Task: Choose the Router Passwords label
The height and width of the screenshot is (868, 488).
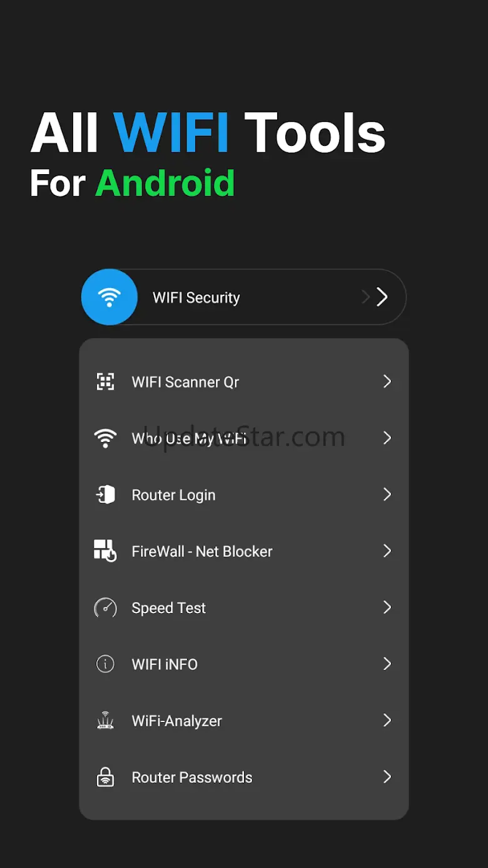Action: tap(192, 777)
